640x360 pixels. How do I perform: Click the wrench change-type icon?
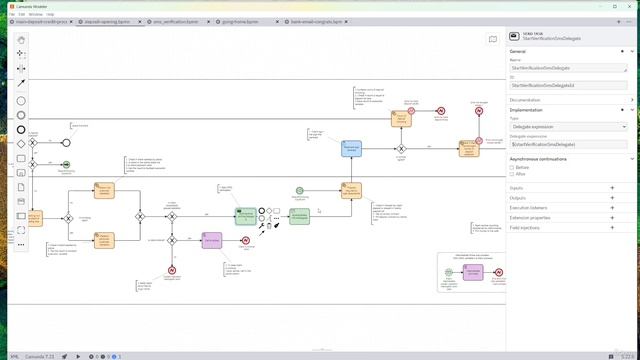click(x=262, y=226)
